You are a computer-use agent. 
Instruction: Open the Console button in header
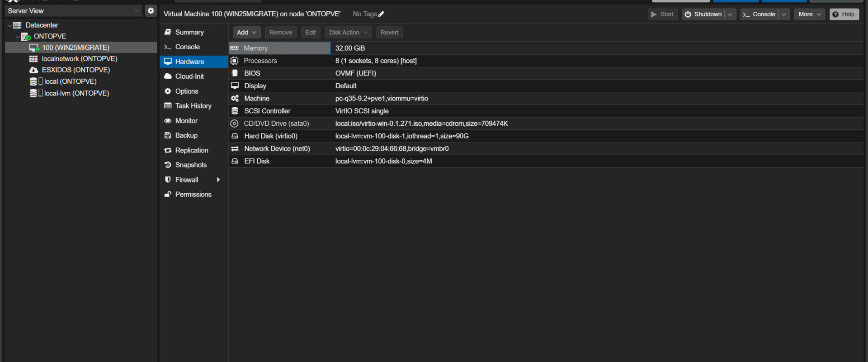(759, 14)
